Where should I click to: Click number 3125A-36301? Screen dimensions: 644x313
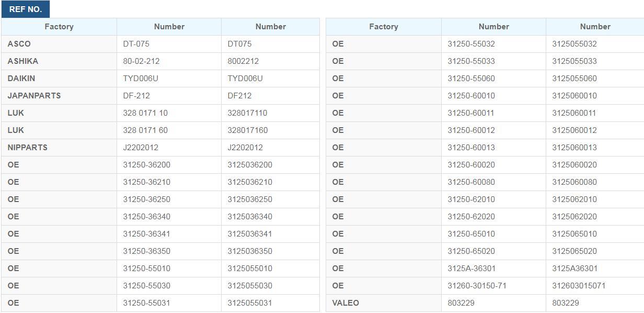[x=471, y=269]
